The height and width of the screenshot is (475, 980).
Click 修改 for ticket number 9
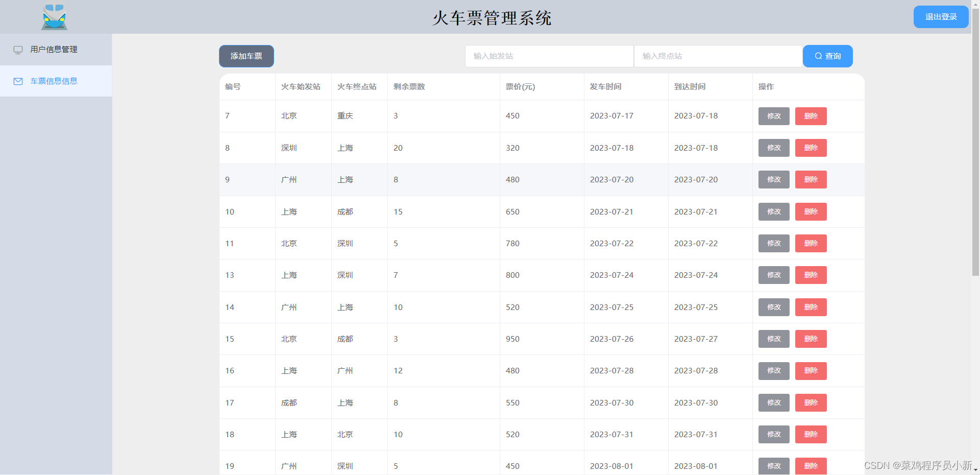coord(774,180)
